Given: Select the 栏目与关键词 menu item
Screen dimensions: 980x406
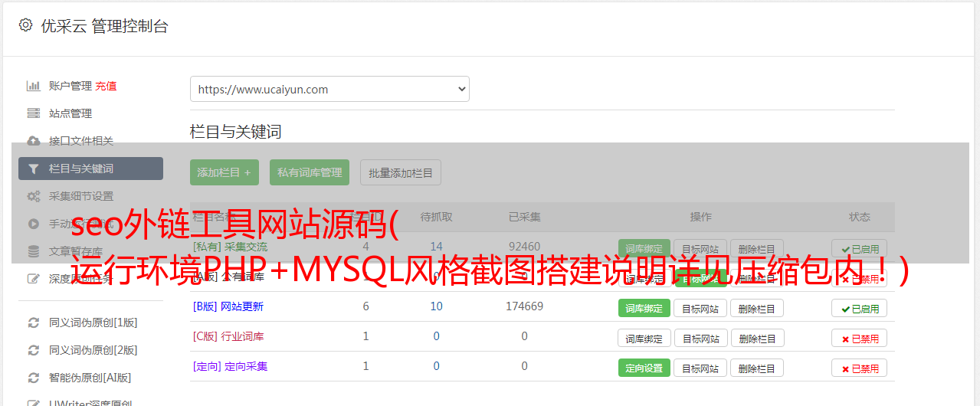Looking at the screenshot, I should [x=90, y=169].
